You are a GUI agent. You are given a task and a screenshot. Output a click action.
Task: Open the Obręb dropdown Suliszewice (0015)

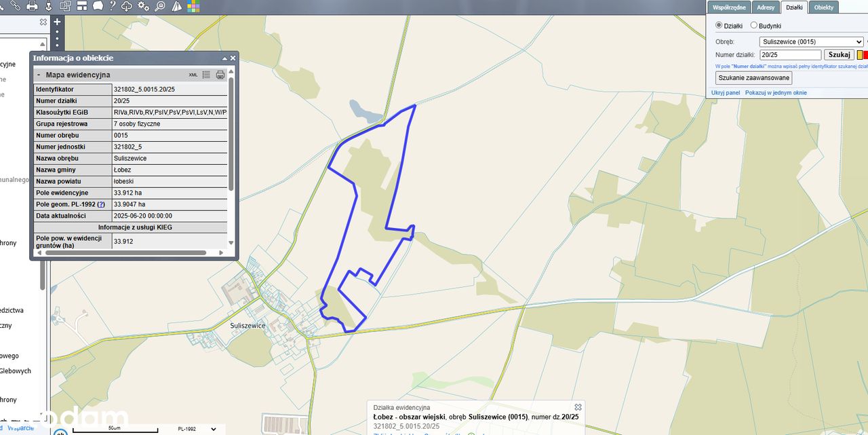coord(811,41)
